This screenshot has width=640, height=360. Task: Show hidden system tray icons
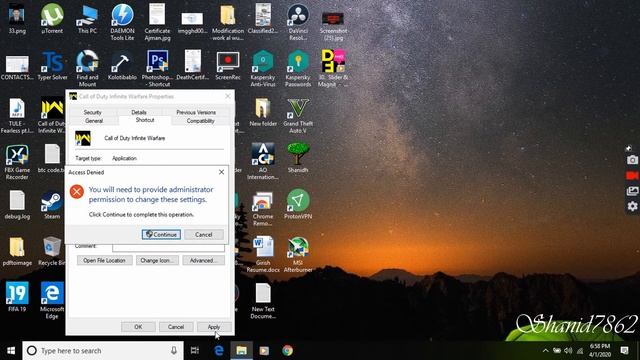pos(546,351)
